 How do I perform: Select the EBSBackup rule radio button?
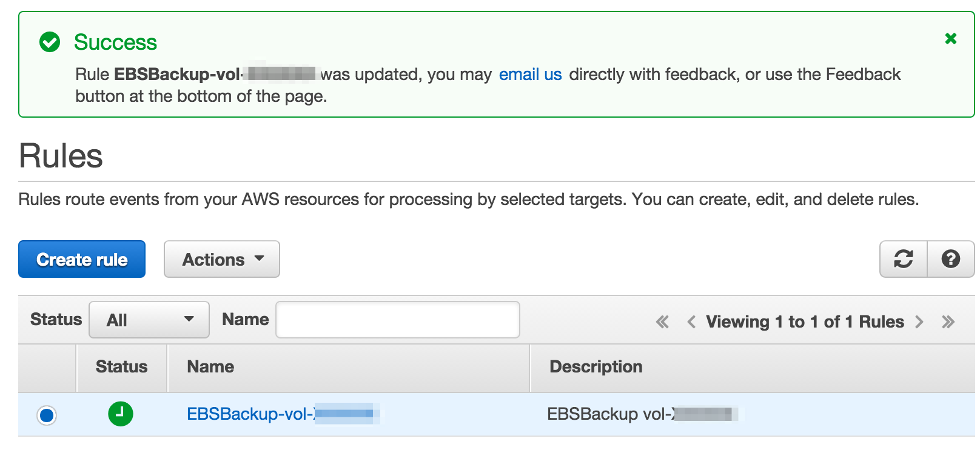47,416
